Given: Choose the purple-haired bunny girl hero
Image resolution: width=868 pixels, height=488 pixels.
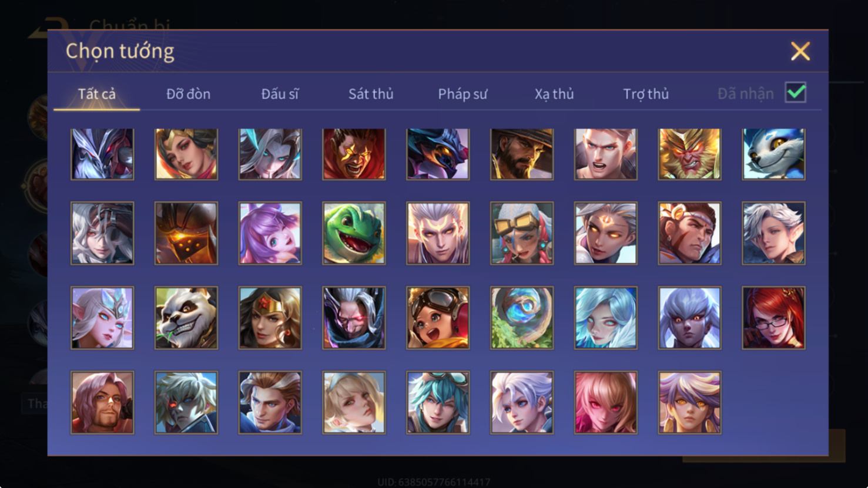Looking at the screenshot, I should click(270, 233).
